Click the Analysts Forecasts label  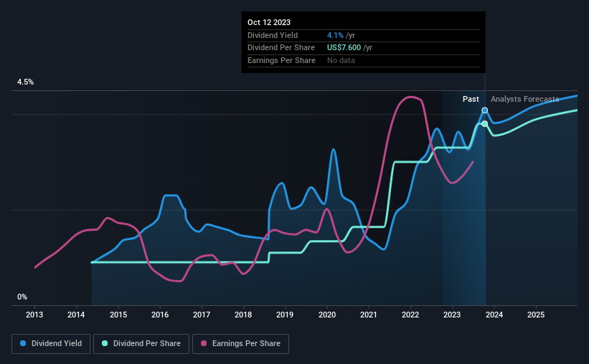524,99
